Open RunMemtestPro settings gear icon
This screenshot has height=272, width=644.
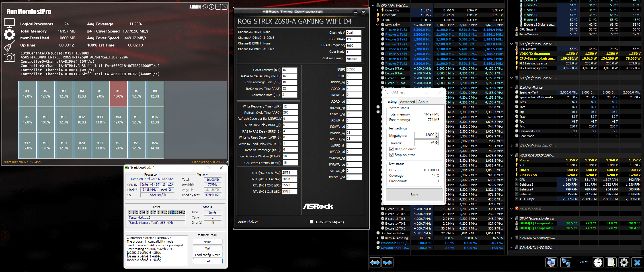pyautogui.click(x=9, y=34)
